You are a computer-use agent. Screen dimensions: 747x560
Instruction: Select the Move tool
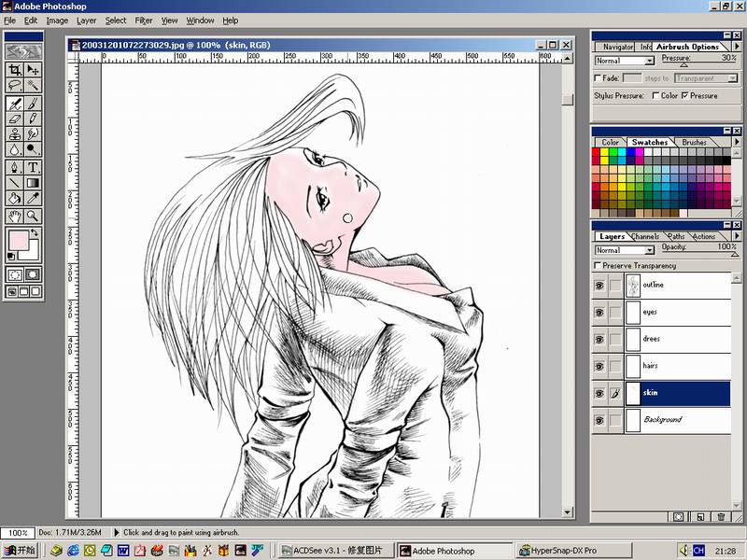point(33,70)
